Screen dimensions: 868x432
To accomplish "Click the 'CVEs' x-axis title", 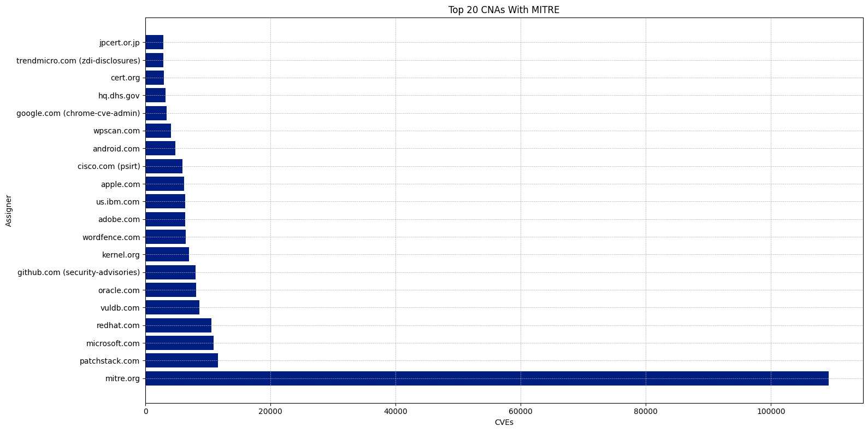I will (x=504, y=423).
